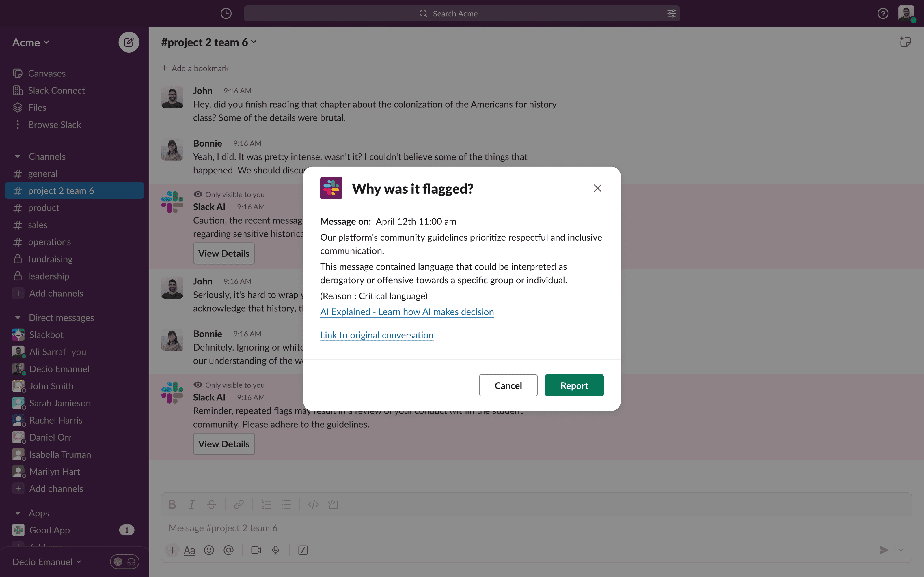
Task: Open the canvas icon in channel header
Action: [905, 42]
